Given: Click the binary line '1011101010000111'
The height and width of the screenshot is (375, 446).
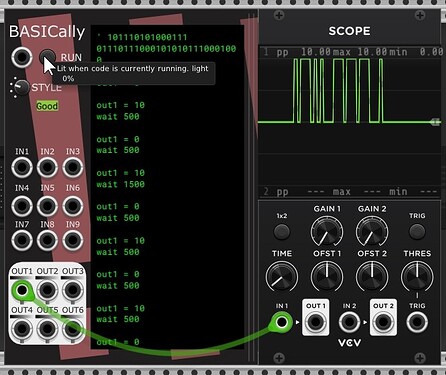Looking at the screenshot, I should [x=147, y=37].
